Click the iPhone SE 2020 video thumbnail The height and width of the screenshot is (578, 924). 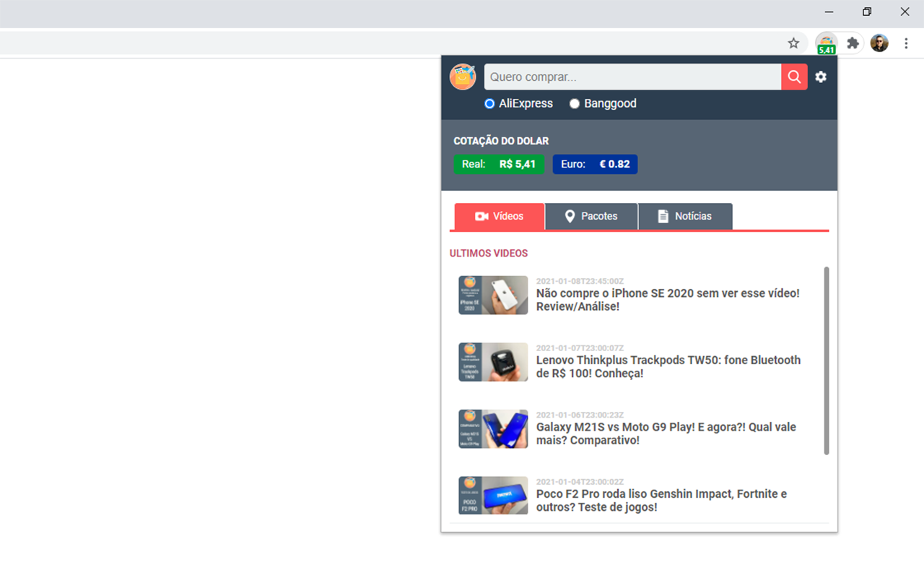[x=493, y=295]
